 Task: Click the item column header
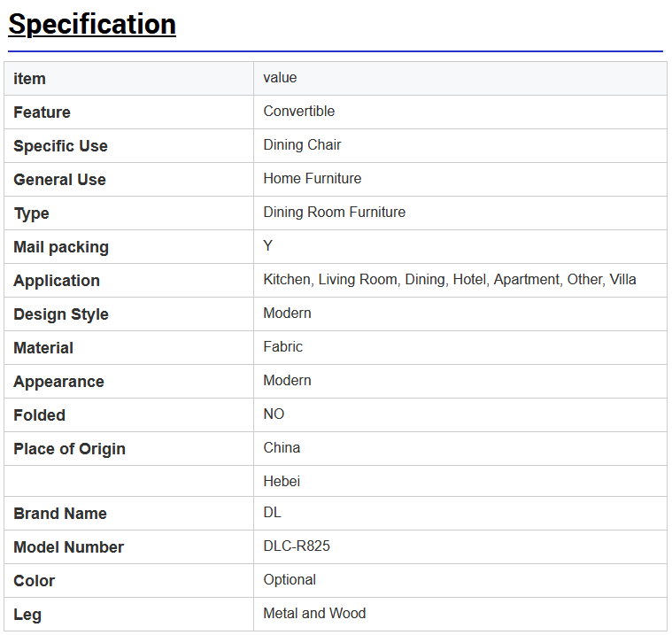click(x=29, y=79)
